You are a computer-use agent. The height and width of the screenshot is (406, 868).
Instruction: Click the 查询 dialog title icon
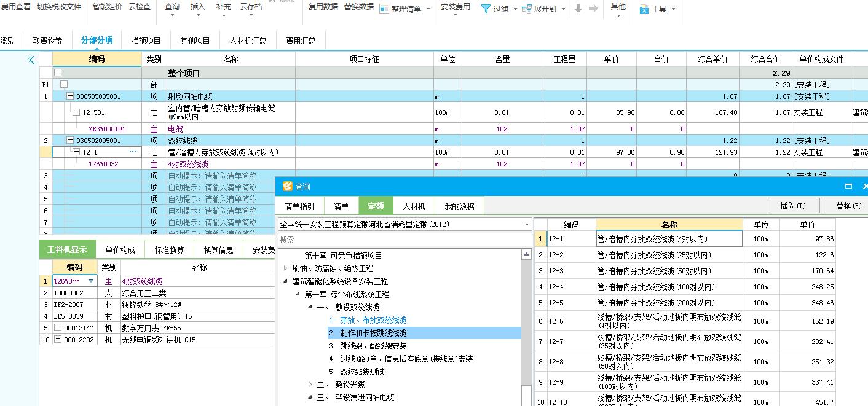[287, 186]
